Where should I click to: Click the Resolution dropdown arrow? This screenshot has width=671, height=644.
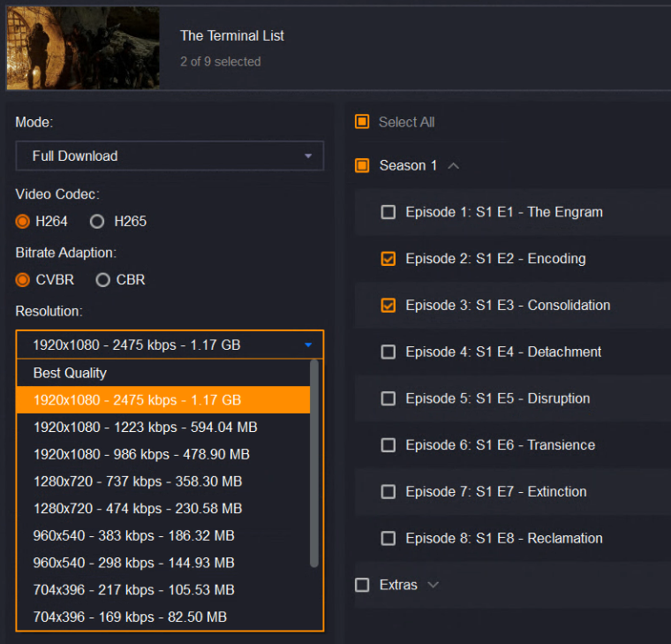(307, 345)
